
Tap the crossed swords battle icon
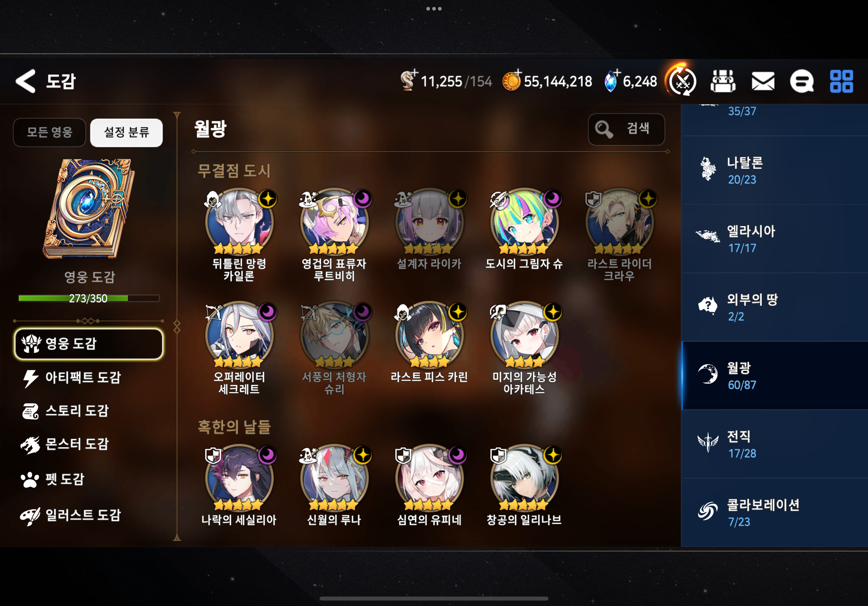pyautogui.click(x=682, y=80)
